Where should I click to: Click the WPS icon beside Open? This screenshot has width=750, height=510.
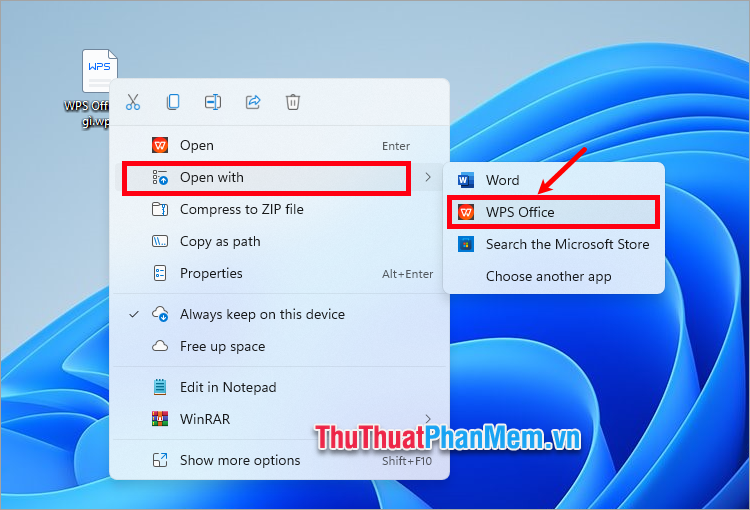point(160,145)
